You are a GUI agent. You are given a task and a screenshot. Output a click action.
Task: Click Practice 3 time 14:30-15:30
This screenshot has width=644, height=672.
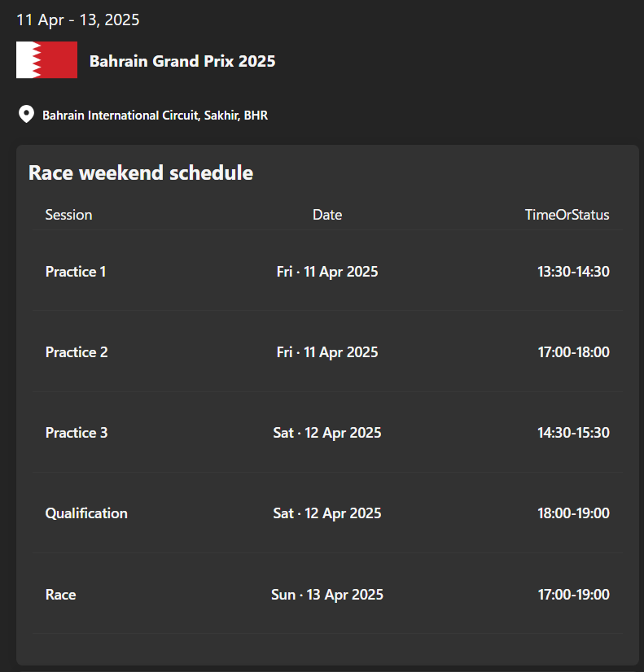(x=574, y=433)
